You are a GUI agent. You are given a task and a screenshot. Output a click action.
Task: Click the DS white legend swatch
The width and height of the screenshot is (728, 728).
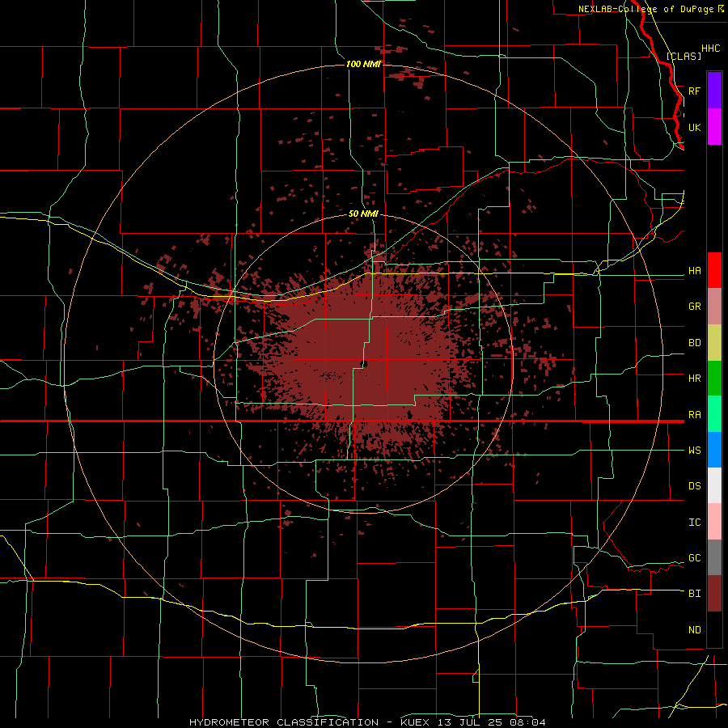[x=714, y=485]
